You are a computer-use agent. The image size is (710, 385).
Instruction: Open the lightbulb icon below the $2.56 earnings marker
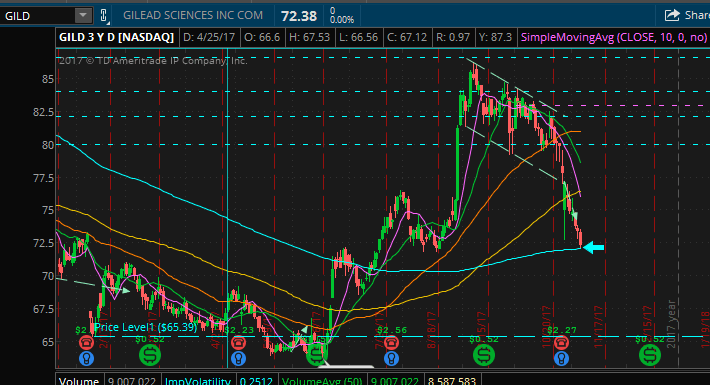[x=391, y=358]
